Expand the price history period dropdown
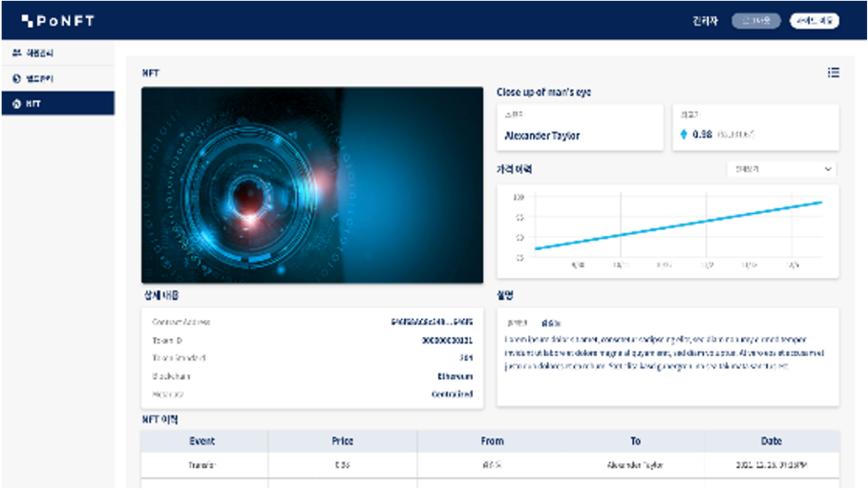 click(781, 169)
